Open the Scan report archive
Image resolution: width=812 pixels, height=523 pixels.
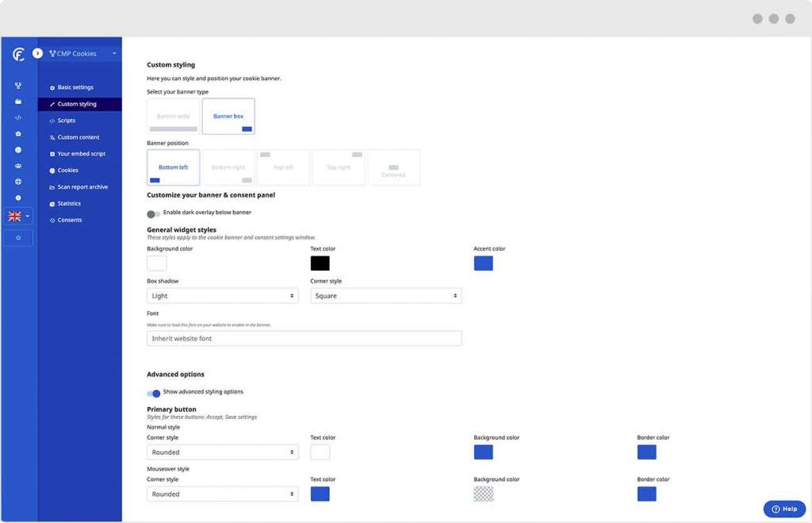(x=78, y=187)
